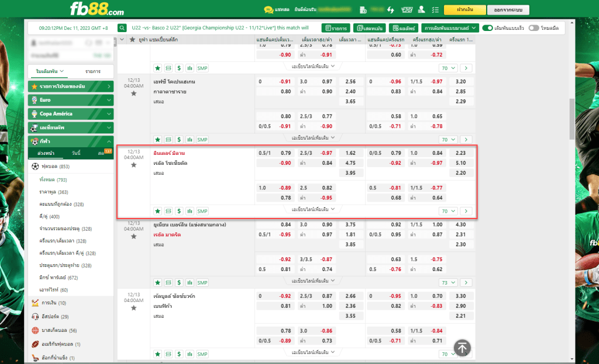Toggle the เดิมพันแบบเร็ว quick bet switch
Viewport: 599px width, 364px height.
[x=488, y=27]
